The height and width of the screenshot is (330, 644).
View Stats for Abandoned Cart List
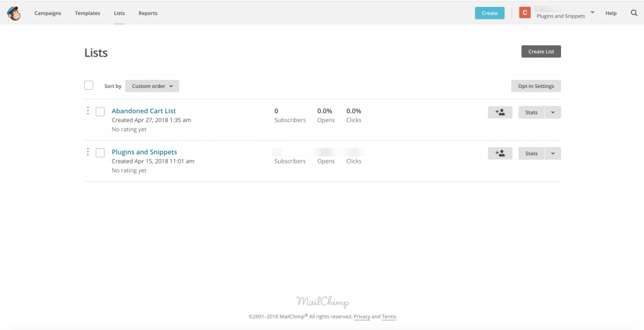(x=531, y=112)
